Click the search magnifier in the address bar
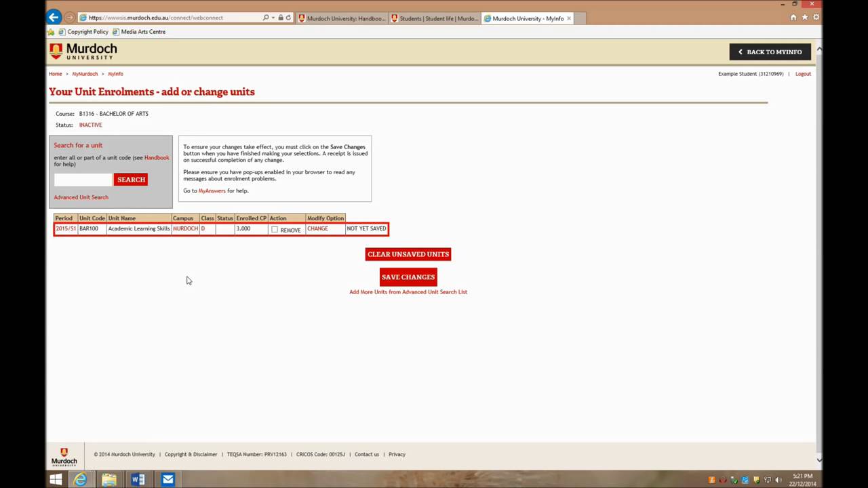Viewport: 868px width, 488px height. pos(266,18)
